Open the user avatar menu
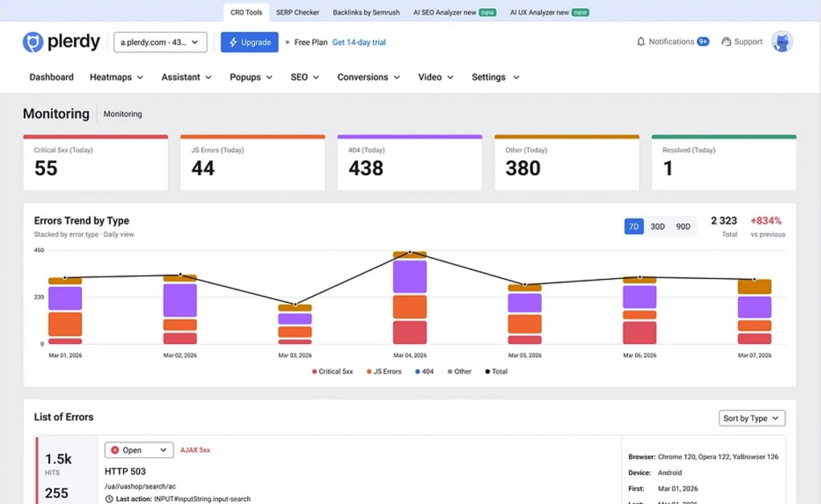The image size is (821, 504). tap(782, 42)
